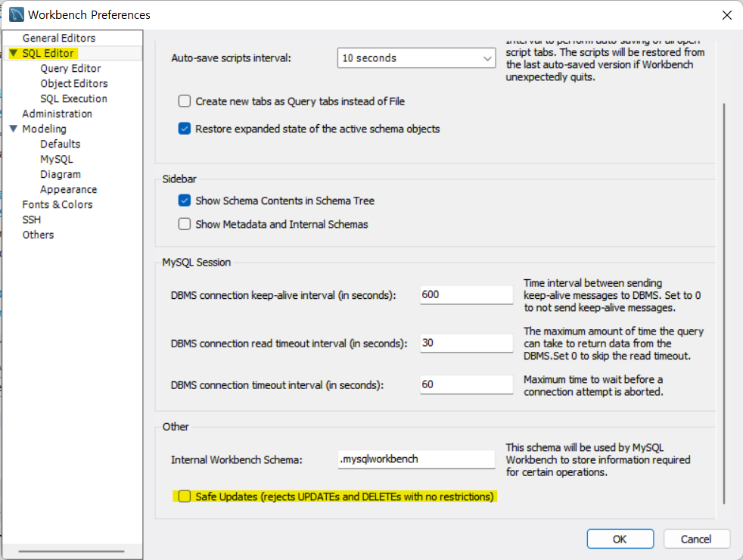Click the Cancel button
The image size is (743, 560).
point(697,539)
